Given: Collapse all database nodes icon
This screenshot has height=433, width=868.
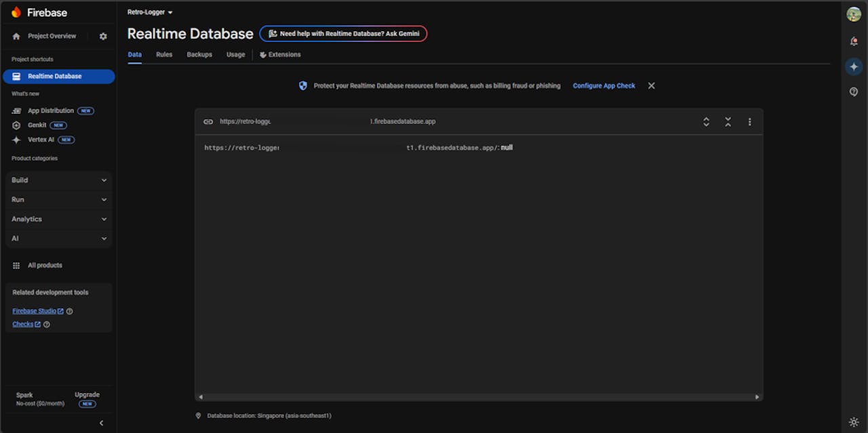Looking at the screenshot, I should (x=728, y=122).
